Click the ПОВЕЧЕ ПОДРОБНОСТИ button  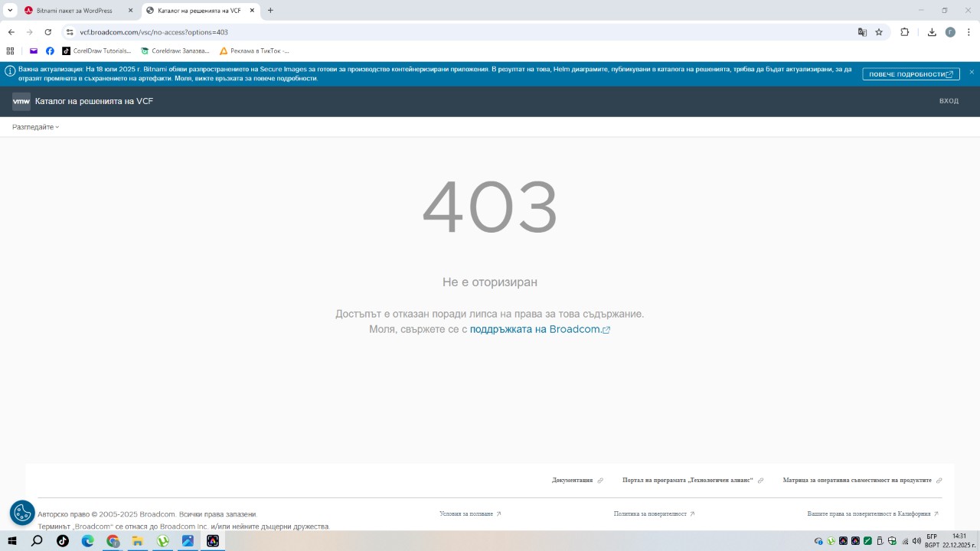[x=910, y=74]
